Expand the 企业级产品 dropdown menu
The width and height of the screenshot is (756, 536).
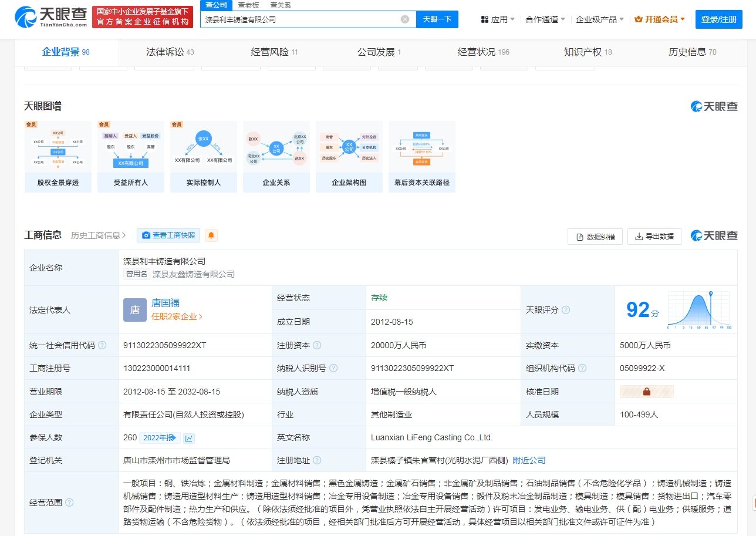[600, 19]
